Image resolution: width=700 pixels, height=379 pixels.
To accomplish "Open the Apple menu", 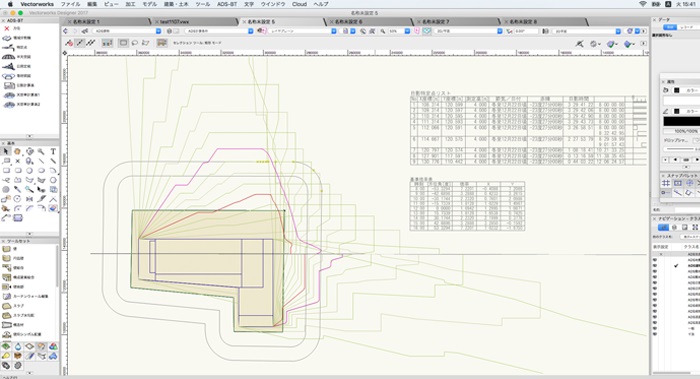I will [x=10, y=4].
